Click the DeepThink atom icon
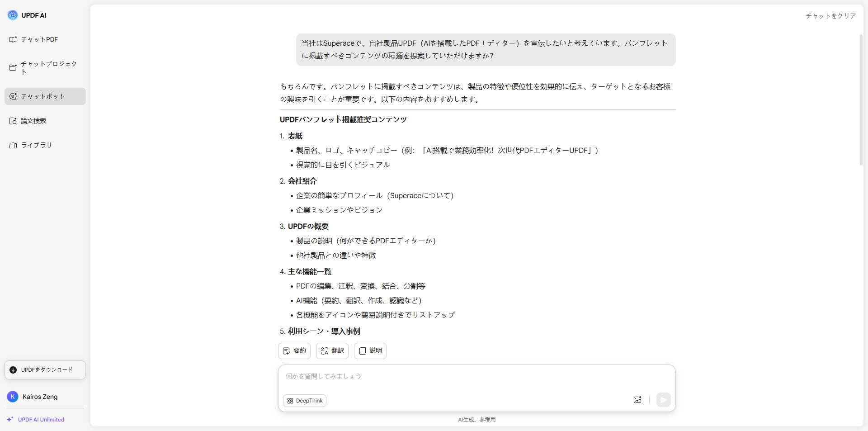Screen dimensions: 868x431 click(x=290, y=401)
